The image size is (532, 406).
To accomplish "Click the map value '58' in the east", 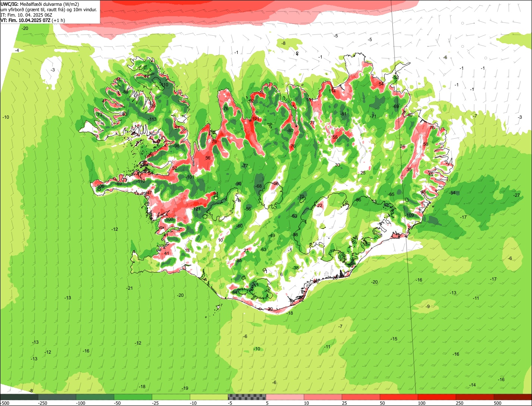I will click(x=426, y=144).
